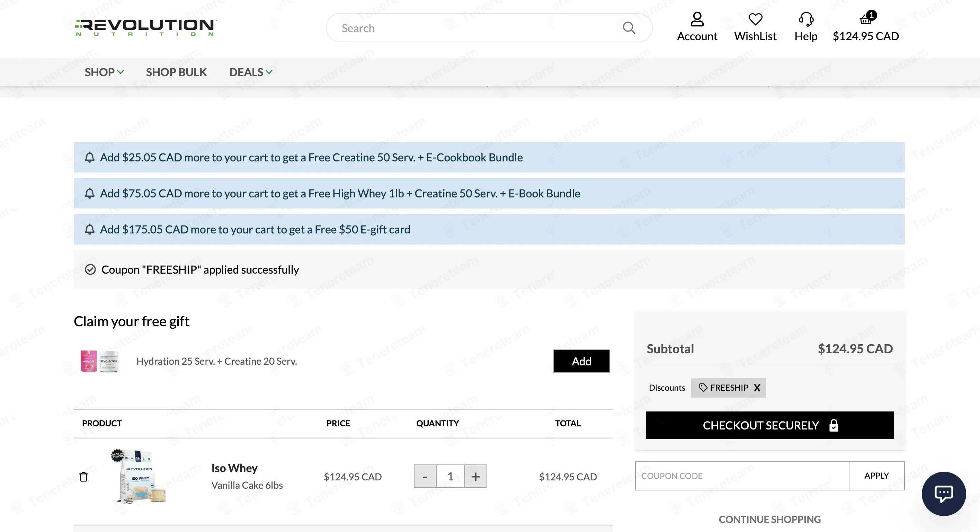Remove the FREESHIP coupon with X

point(757,387)
